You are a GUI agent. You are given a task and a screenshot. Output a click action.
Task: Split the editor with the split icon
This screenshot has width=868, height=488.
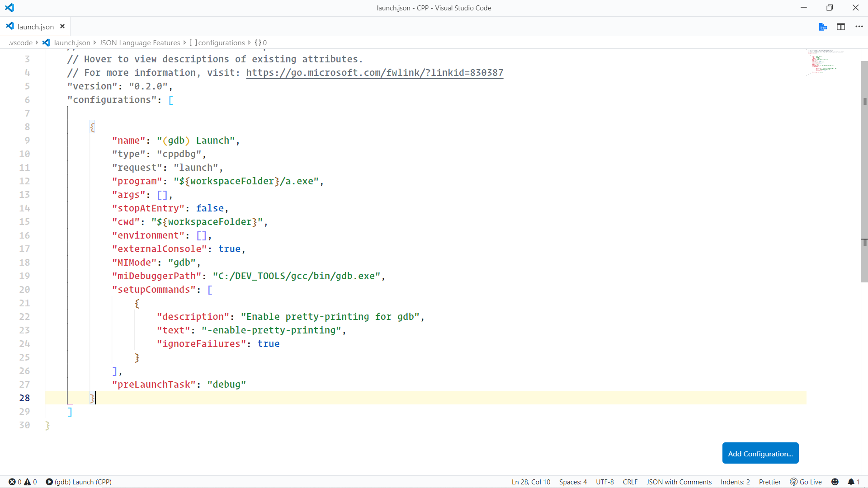841,27
